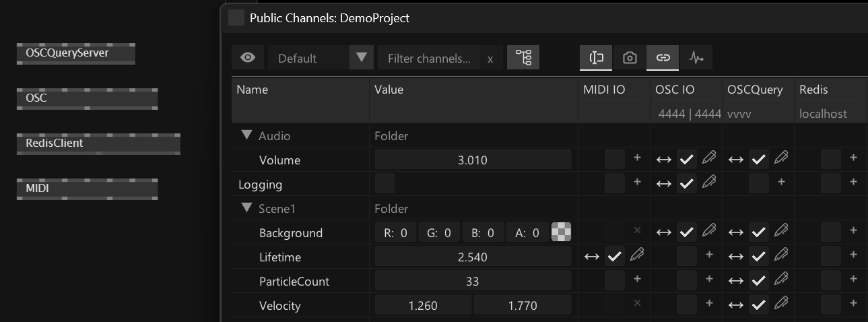Collapse the Audio folder

tap(246, 135)
